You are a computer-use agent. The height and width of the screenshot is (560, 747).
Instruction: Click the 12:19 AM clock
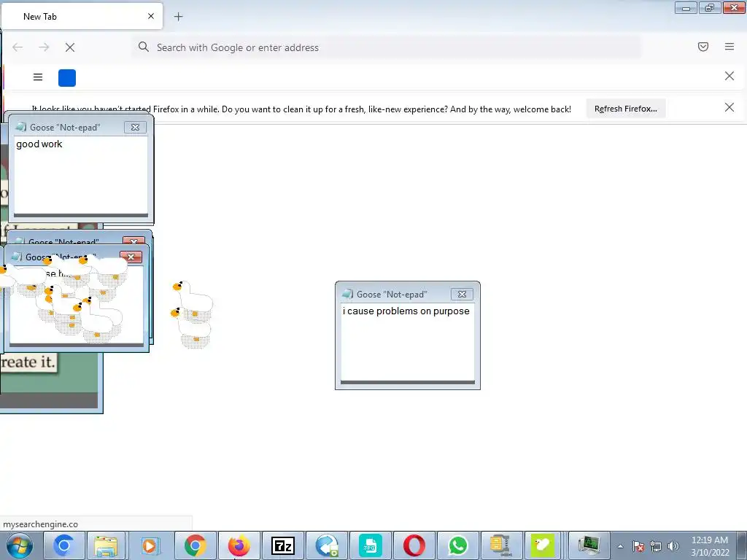[710, 540]
